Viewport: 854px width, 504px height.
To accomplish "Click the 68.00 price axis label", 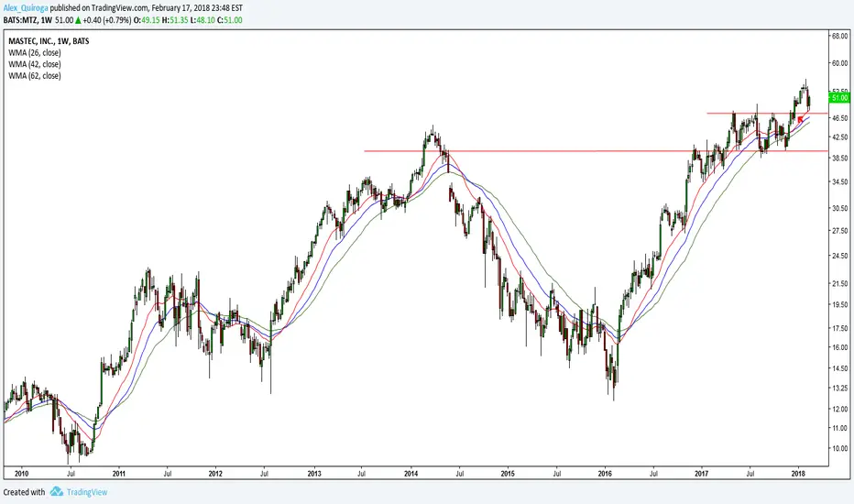I will coord(840,36).
